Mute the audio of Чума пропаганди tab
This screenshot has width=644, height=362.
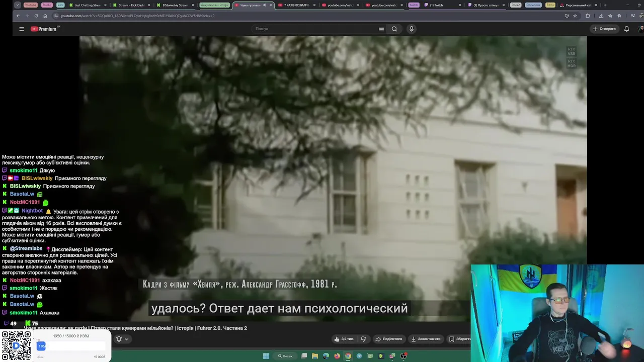point(265,5)
